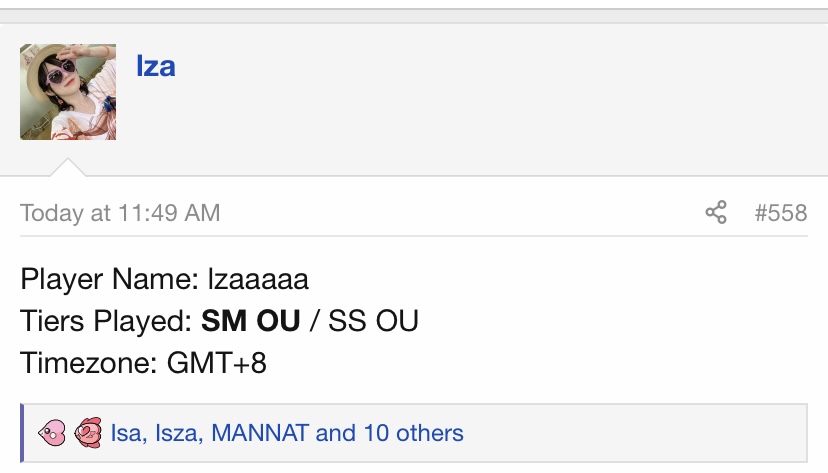This screenshot has width=828, height=473.
Task: Click the bold SM OU text
Action: pos(251,321)
